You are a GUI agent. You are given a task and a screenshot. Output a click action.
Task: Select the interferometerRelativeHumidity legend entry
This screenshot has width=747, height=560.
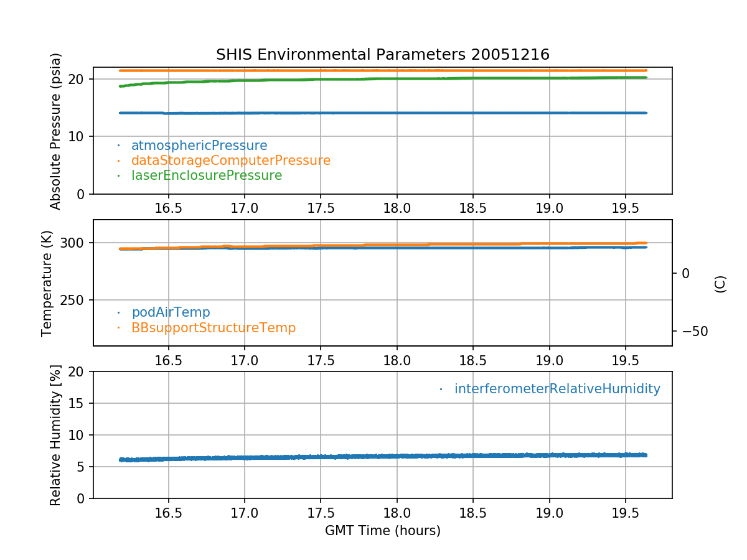coord(557,389)
